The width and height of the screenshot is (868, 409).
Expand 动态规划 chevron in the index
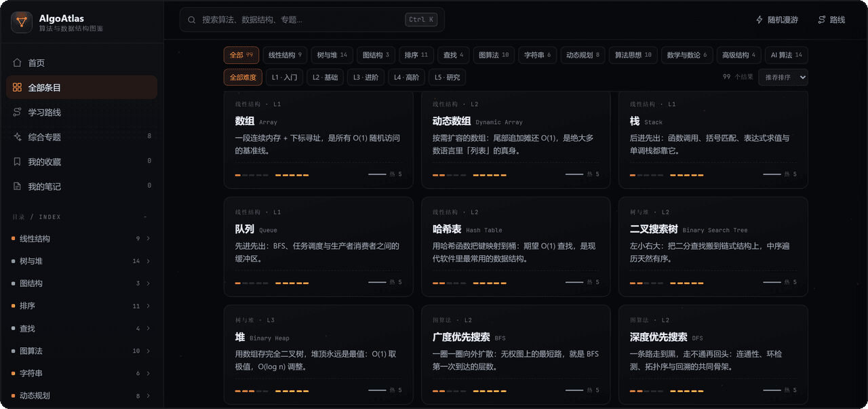point(149,395)
